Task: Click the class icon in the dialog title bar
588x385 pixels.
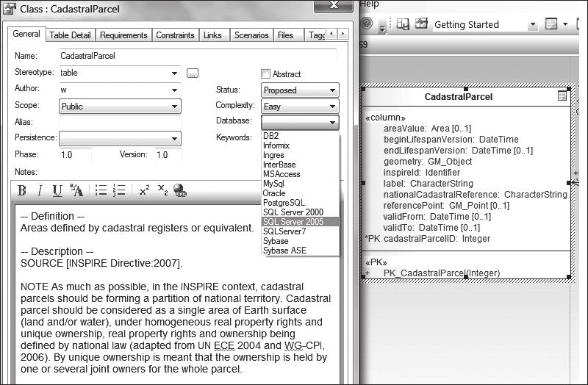Action: 10,8
